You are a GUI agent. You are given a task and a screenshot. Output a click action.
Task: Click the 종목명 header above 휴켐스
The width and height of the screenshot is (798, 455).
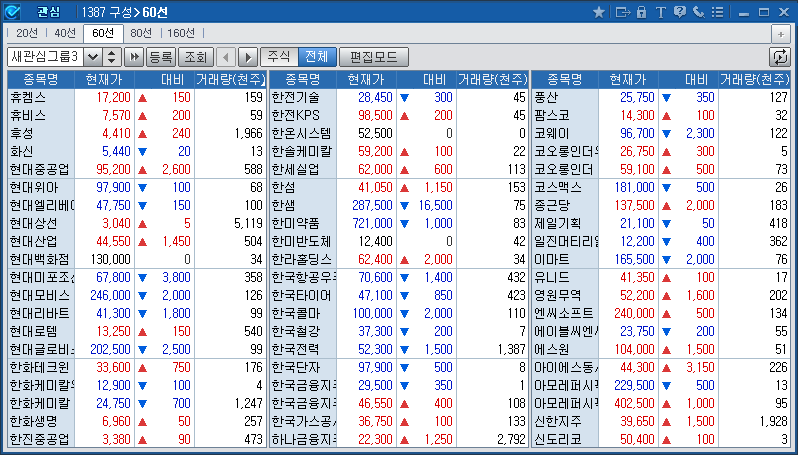(41, 79)
